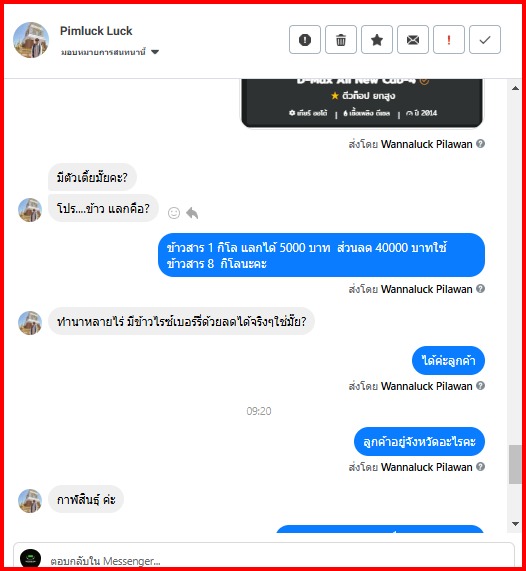Open Pimluck Luck profile name link

pos(96,31)
